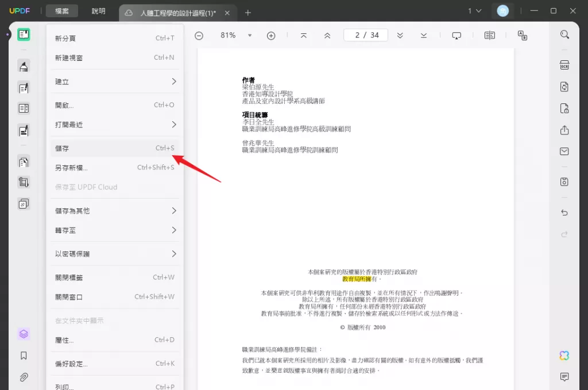The width and height of the screenshot is (588, 390).
Task: Open the page layout sidebar tool
Action: click(24, 109)
